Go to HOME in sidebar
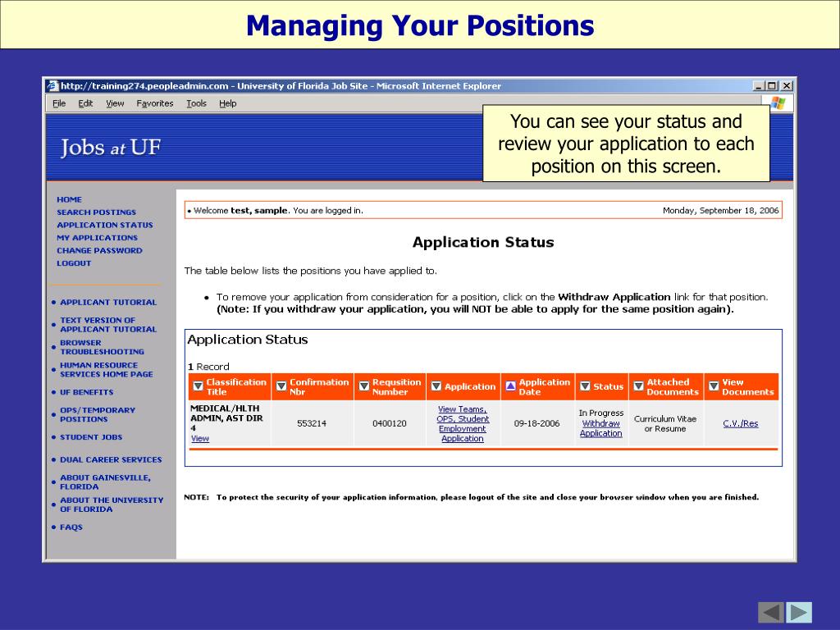This screenshot has width=840, height=630. point(69,199)
